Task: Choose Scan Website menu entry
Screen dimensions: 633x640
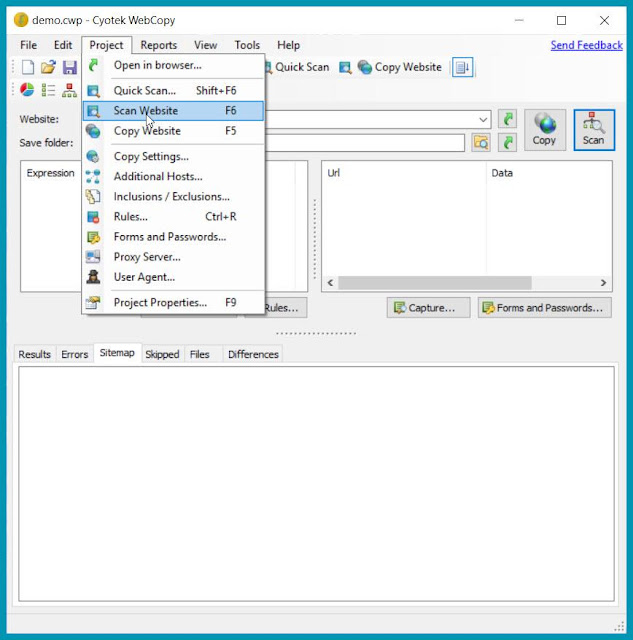Action: [173, 111]
